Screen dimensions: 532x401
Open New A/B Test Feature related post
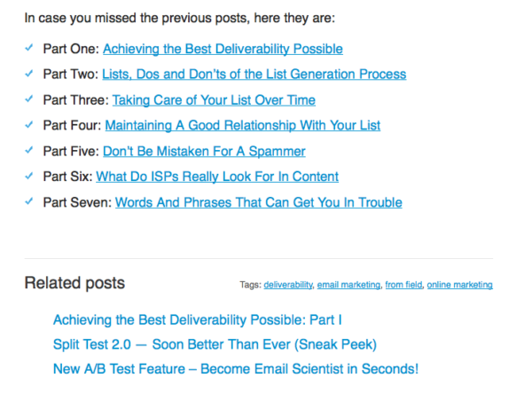coord(236,369)
